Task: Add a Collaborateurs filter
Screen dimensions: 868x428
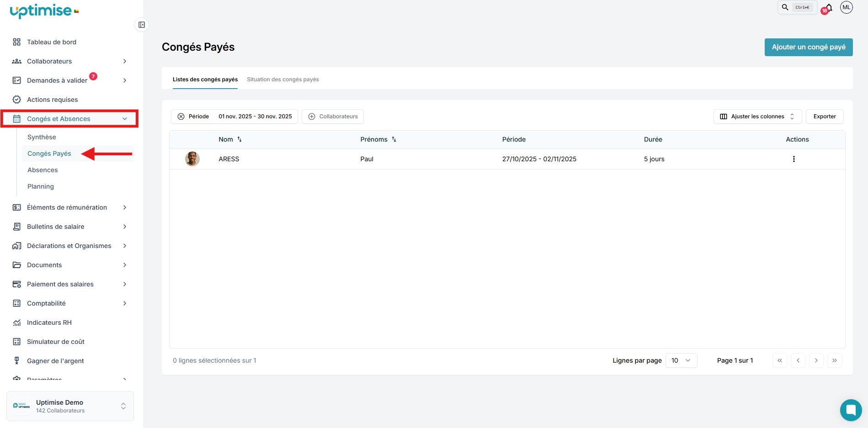Action: point(333,116)
